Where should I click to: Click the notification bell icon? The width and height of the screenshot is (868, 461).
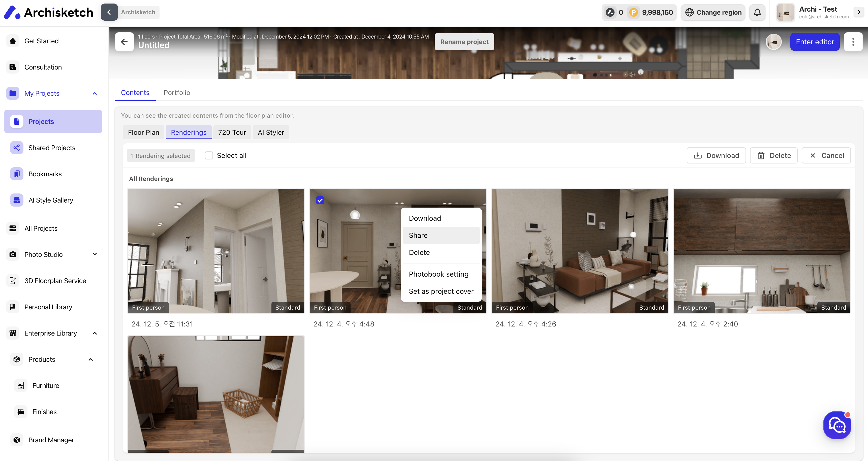tap(757, 12)
